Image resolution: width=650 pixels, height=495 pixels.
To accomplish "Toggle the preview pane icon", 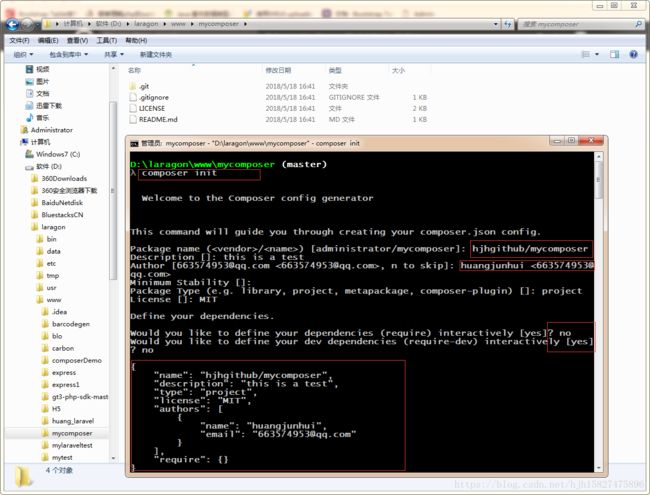I will (614, 54).
